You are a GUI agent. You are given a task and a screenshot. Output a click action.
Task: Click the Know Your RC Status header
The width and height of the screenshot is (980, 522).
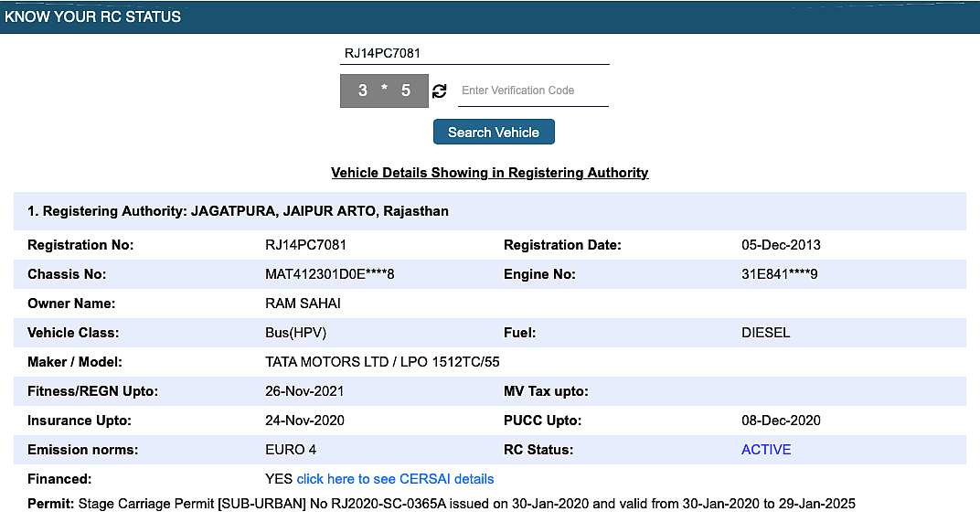pos(92,16)
